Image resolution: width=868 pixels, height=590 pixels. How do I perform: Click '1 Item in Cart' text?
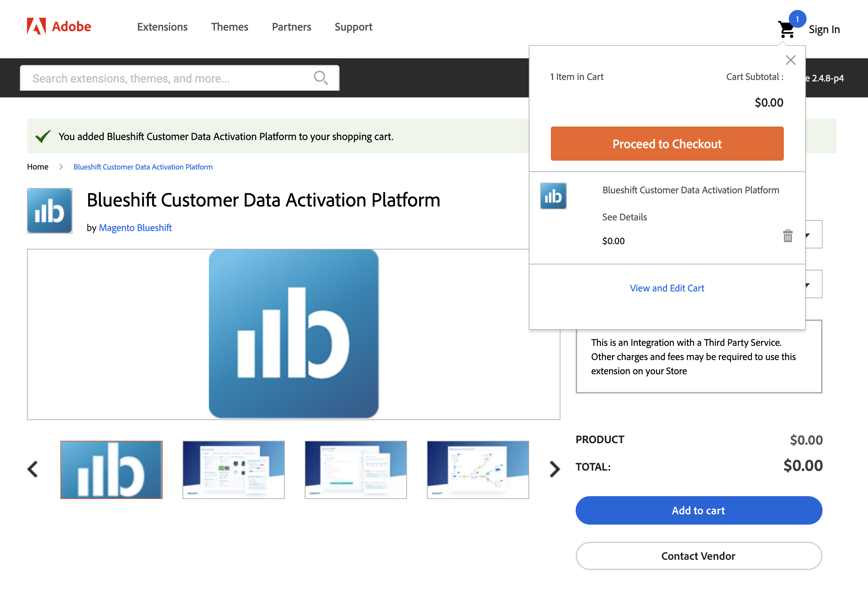coord(576,77)
